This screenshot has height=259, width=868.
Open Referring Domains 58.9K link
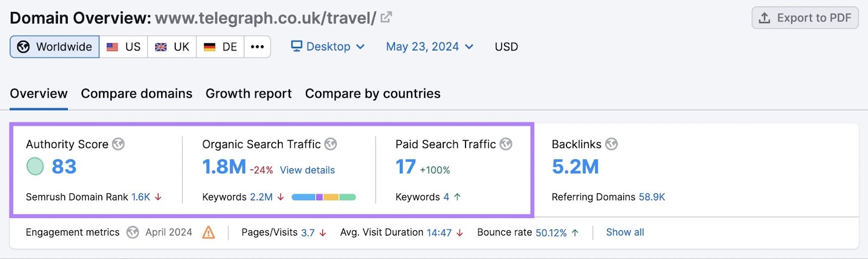[x=652, y=197]
